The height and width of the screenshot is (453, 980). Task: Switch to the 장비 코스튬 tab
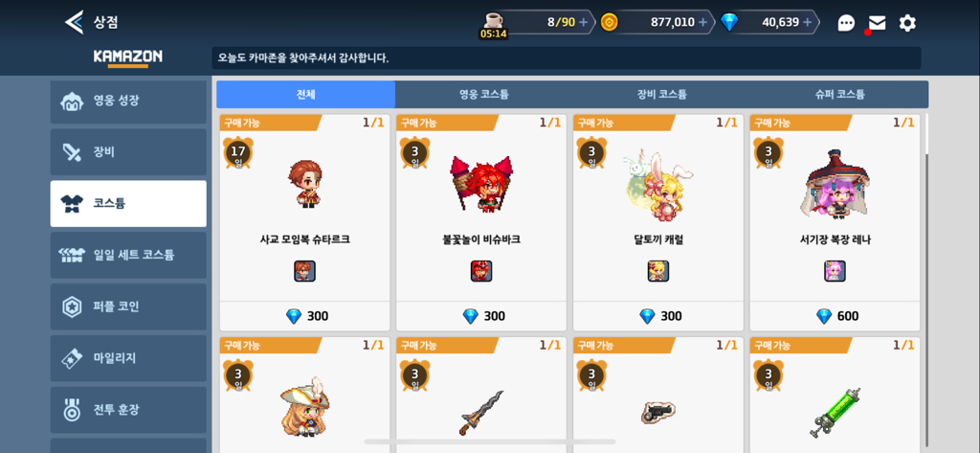pos(662,95)
